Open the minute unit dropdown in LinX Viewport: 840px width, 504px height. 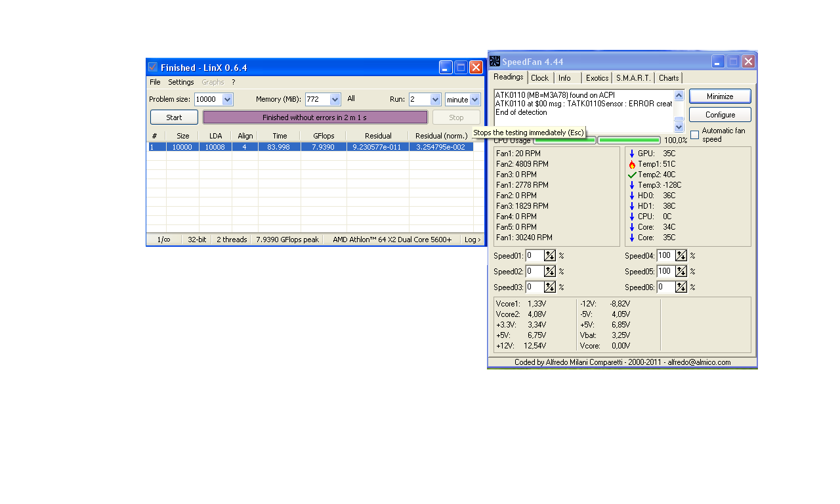(x=475, y=100)
